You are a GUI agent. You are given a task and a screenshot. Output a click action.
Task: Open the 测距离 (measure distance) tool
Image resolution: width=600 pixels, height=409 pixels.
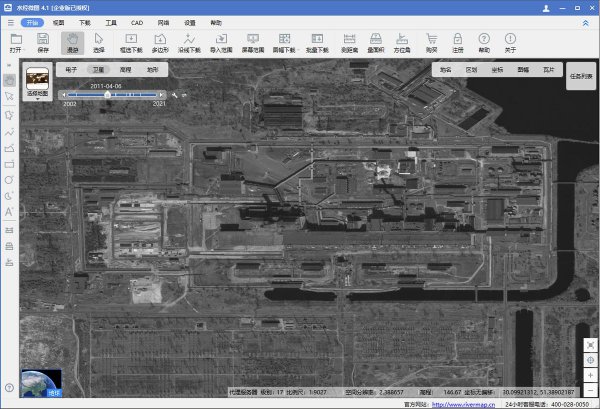click(349, 41)
